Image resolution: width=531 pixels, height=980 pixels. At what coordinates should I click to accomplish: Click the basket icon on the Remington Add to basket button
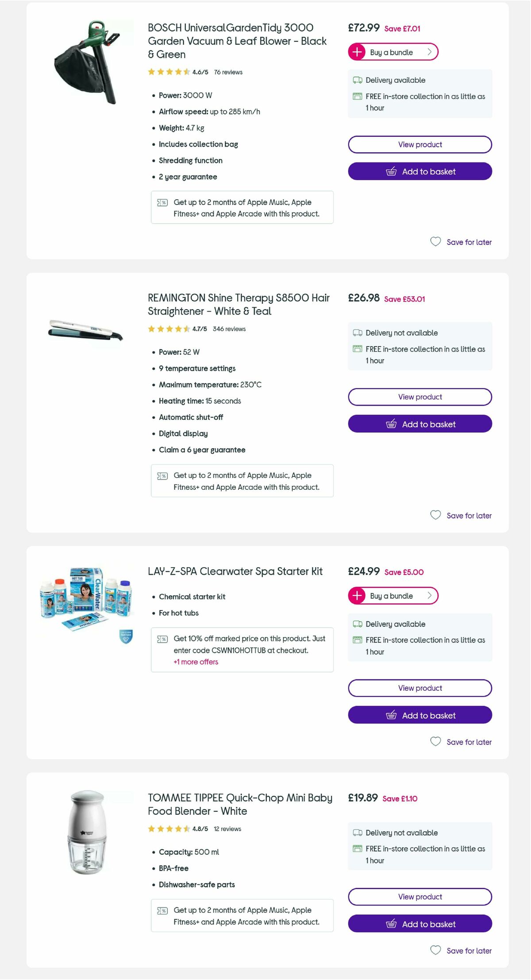391,424
